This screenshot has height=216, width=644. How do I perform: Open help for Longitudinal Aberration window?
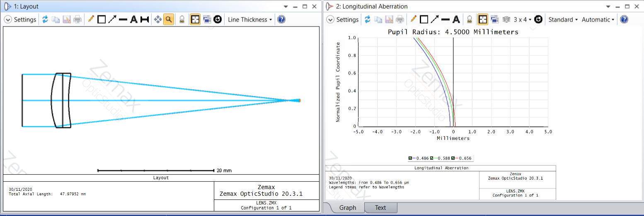(624, 19)
